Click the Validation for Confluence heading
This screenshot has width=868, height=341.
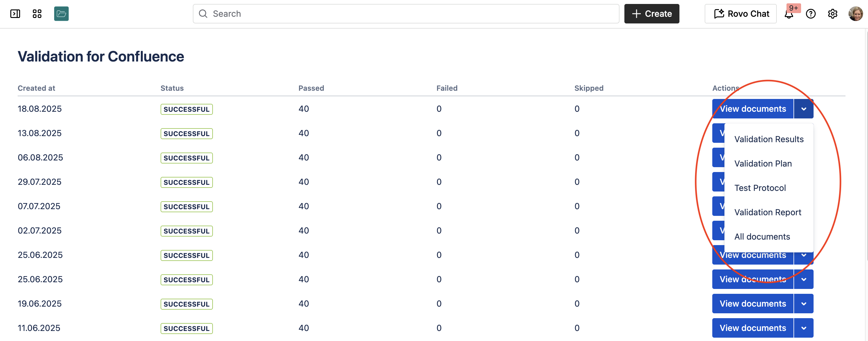pyautogui.click(x=101, y=56)
